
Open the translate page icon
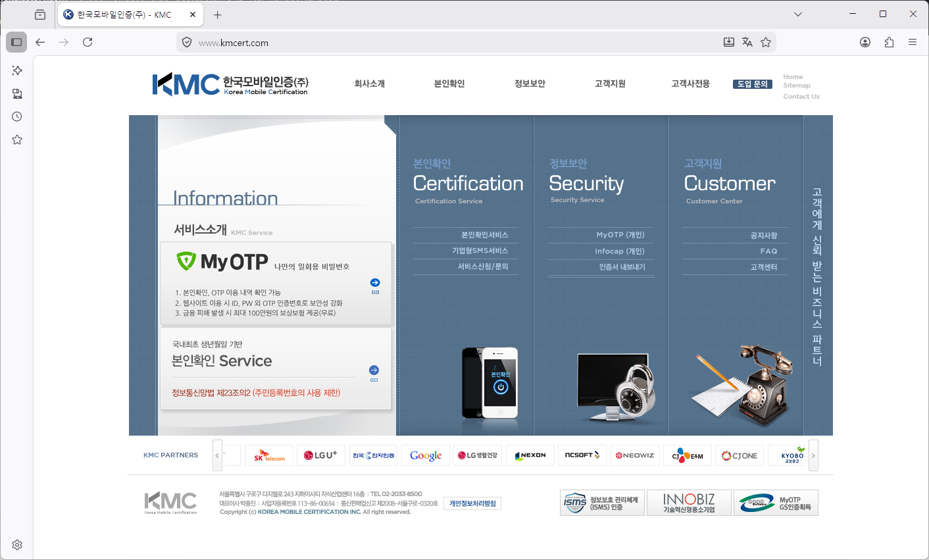point(747,42)
